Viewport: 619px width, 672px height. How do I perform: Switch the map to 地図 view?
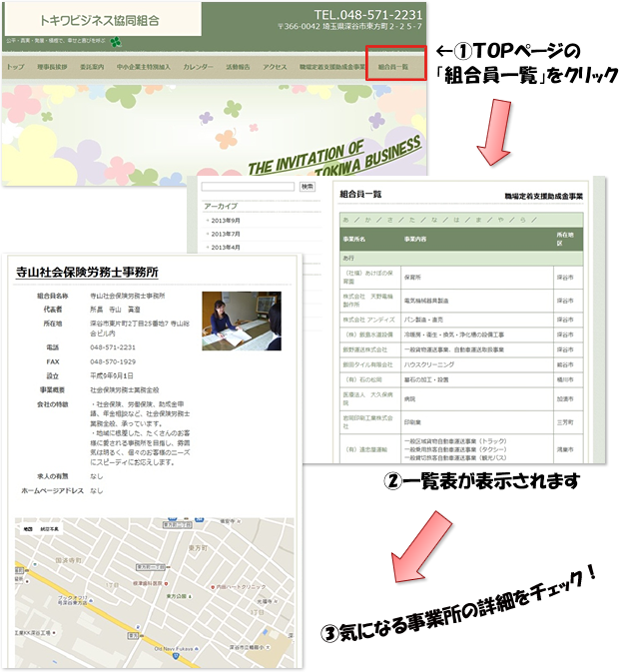coord(28,529)
